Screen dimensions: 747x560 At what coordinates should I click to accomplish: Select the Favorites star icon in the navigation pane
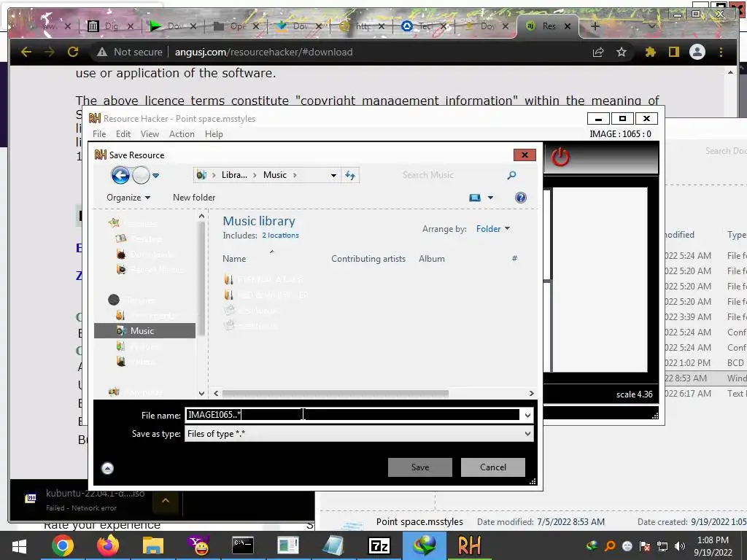114,223
